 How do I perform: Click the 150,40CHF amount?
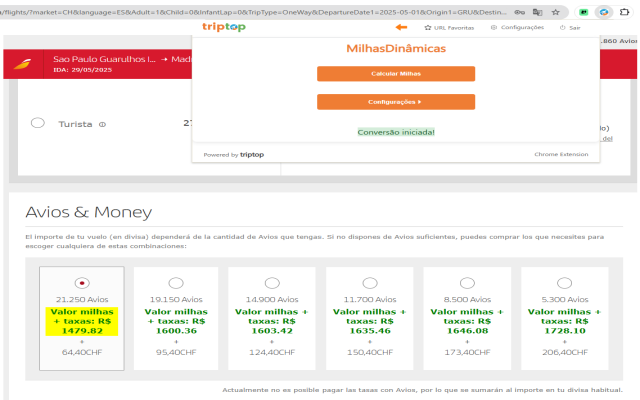pyautogui.click(x=370, y=352)
